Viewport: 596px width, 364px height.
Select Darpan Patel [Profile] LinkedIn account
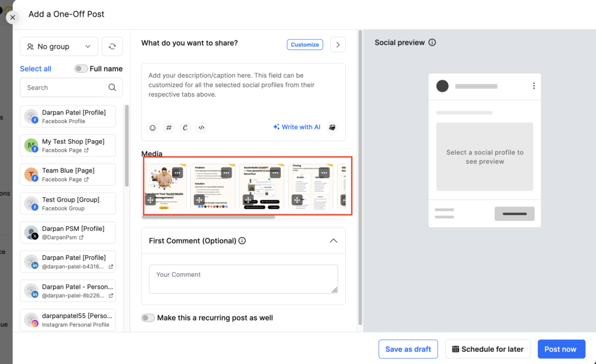(x=68, y=262)
